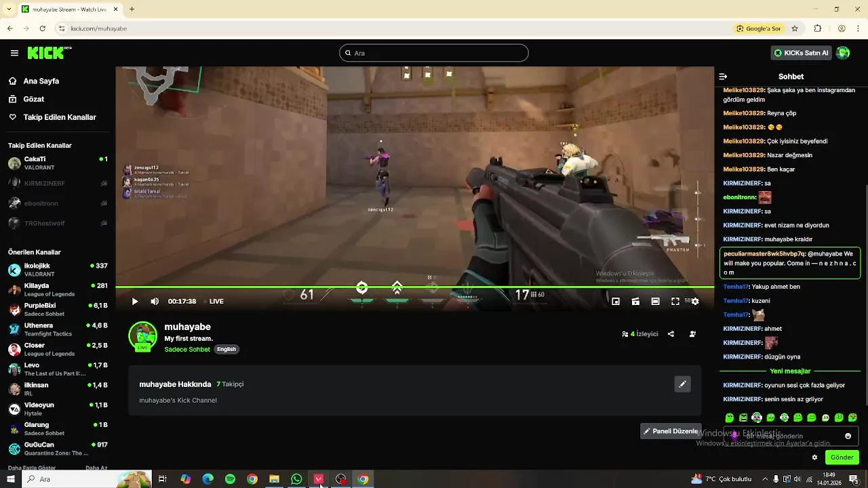
Task: Open the Closer recommended channel
Action: coord(58,350)
